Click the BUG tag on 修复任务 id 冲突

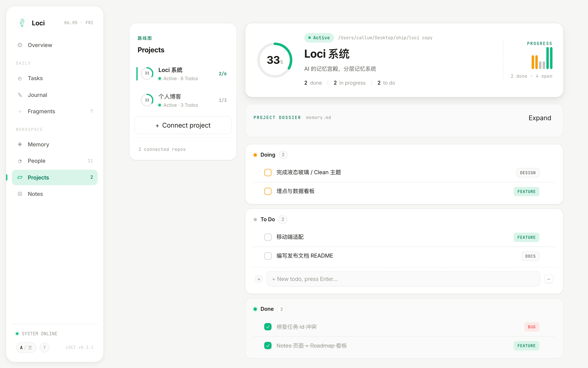pos(532,327)
